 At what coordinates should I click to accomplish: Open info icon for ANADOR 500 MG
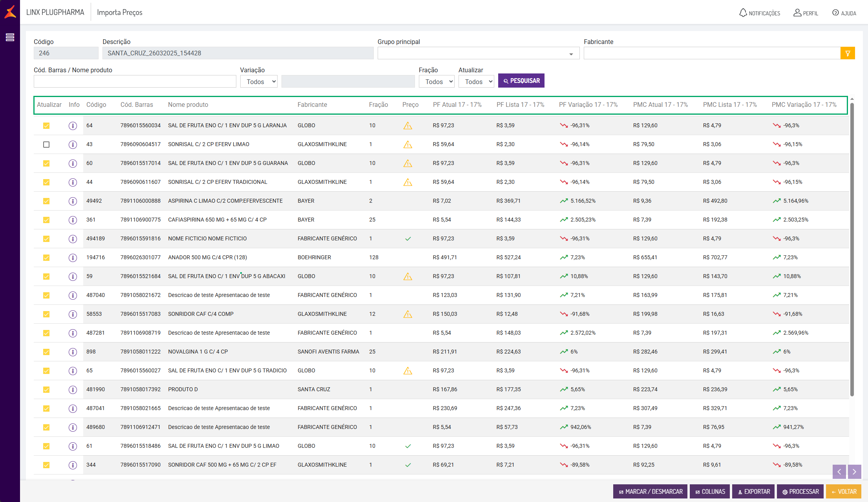tap(73, 258)
